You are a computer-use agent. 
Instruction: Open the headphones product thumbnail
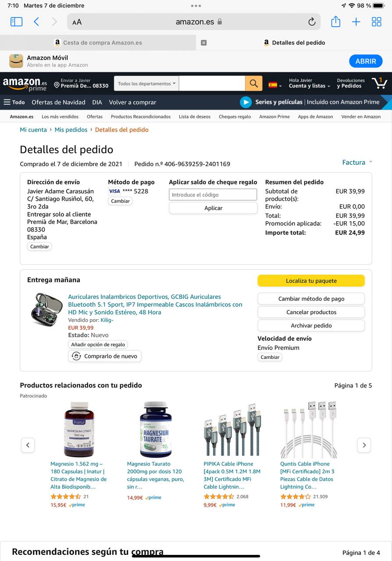coord(46,309)
